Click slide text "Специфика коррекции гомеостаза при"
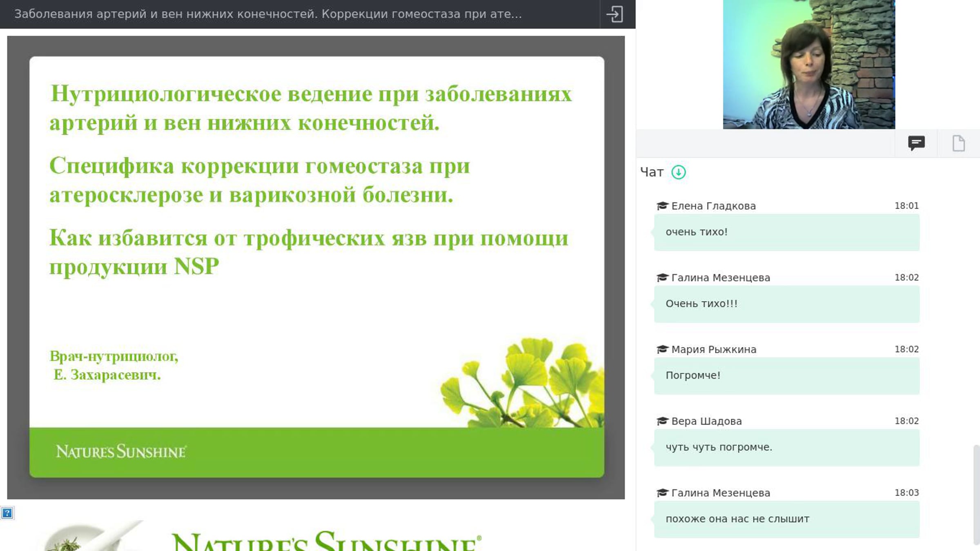980x551 pixels. [260, 166]
